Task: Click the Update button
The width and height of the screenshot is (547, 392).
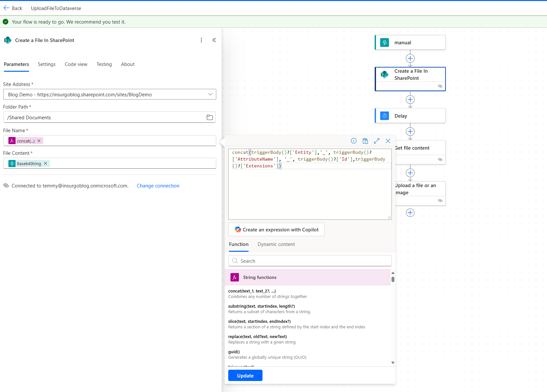Action: tap(245, 376)
